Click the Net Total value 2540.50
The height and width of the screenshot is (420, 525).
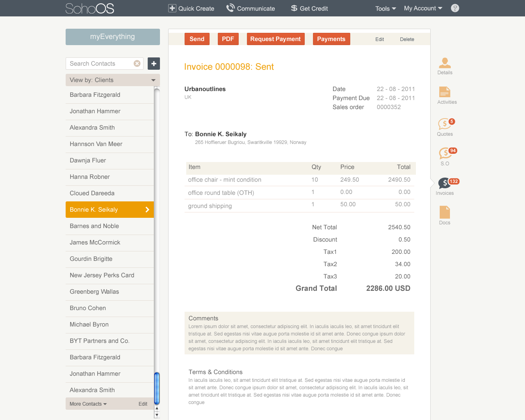click(x=399, y=227)
